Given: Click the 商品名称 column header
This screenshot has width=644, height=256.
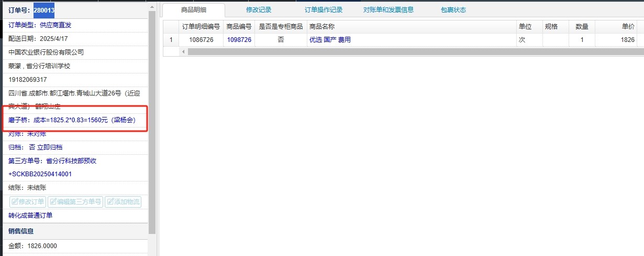Looking at the screenshot, I should point(412,27).
